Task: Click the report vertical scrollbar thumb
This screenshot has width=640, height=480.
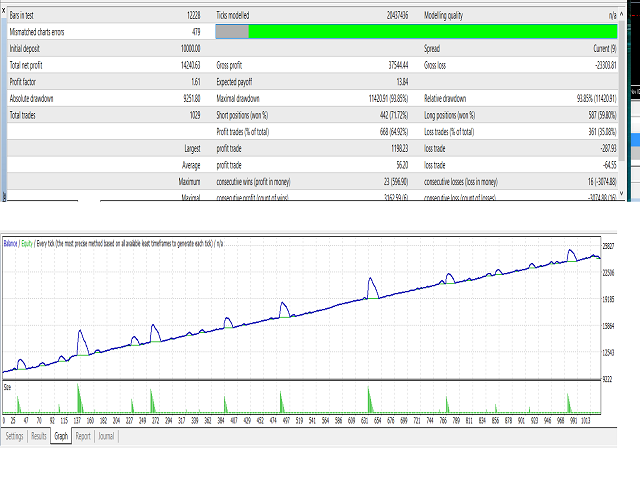Action: click(622, 90)
